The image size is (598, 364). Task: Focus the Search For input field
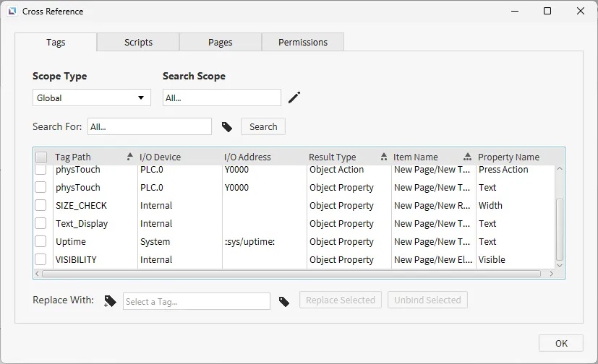pyautogui.click(x=150, y=127)
